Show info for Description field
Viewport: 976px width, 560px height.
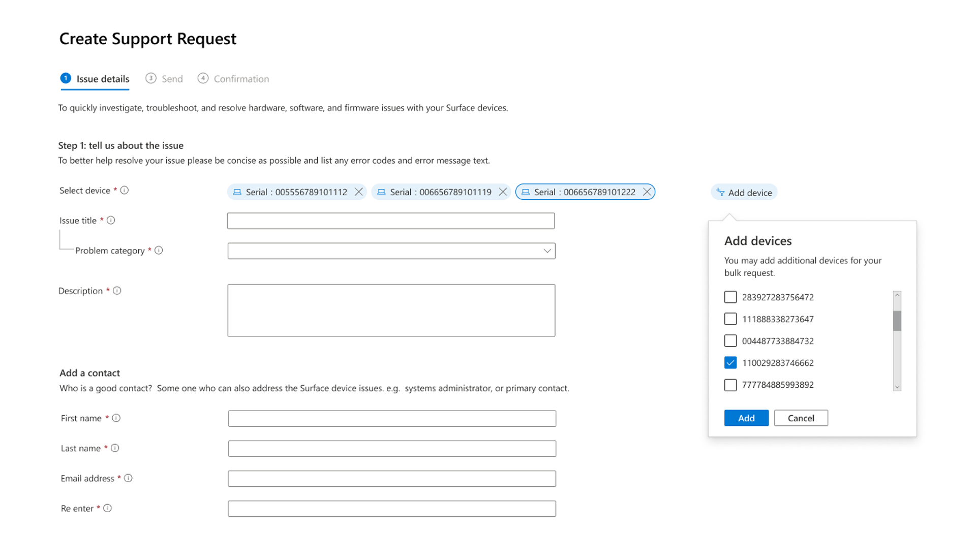coord(117,291)
